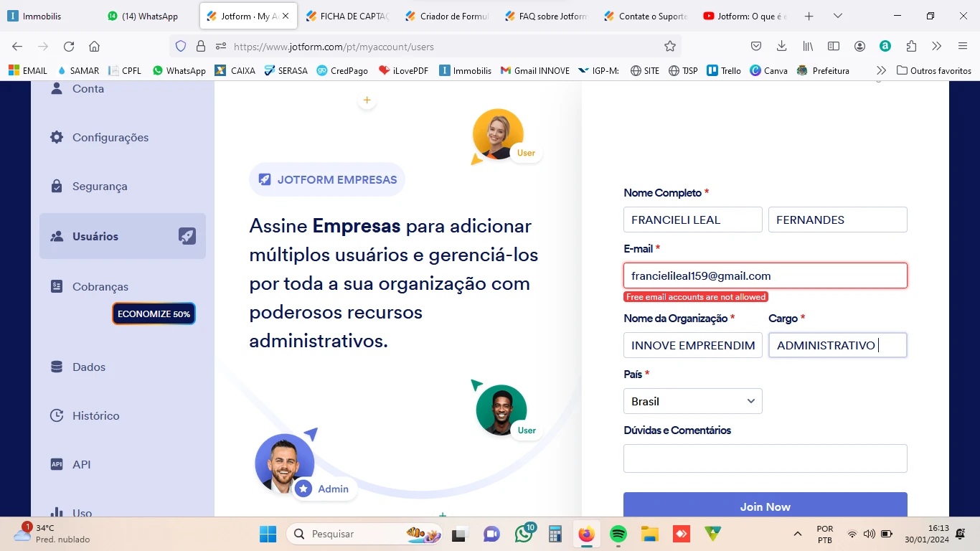The width and height of the screenshot is (980, 551).
Task: Expand the browser tab list chevron
Action: (838, 15)
